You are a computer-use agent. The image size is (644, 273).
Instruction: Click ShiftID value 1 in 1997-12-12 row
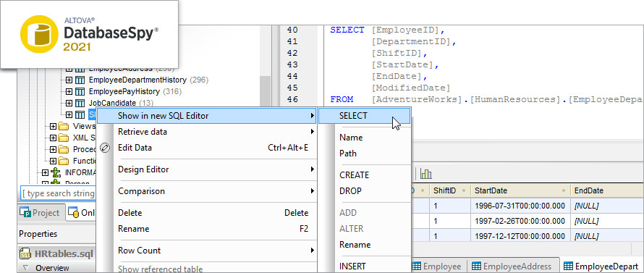pyautogui.click(x=450, y=236)
